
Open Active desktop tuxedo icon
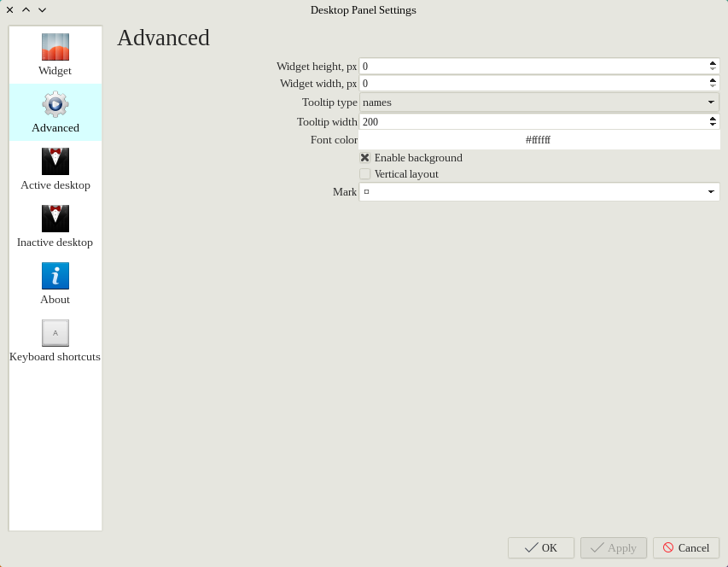pos(55,161)
